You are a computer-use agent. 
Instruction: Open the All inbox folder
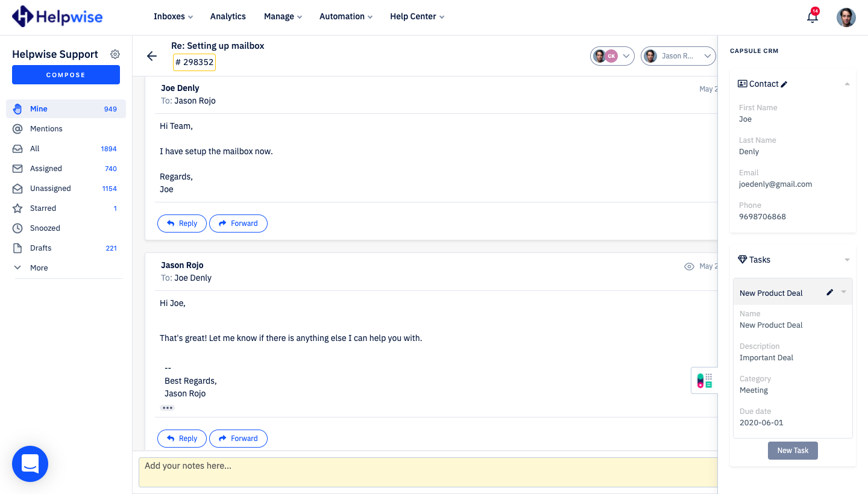66,148
